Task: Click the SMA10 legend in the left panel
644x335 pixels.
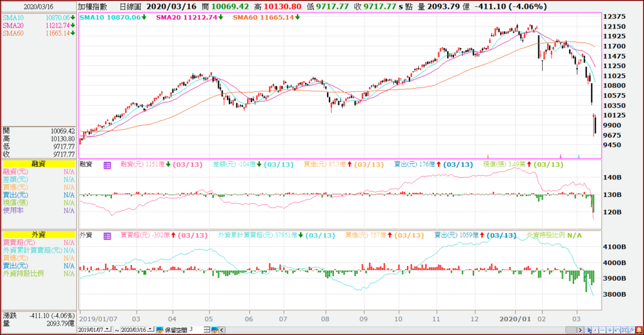Action: (x=38, y=18)
